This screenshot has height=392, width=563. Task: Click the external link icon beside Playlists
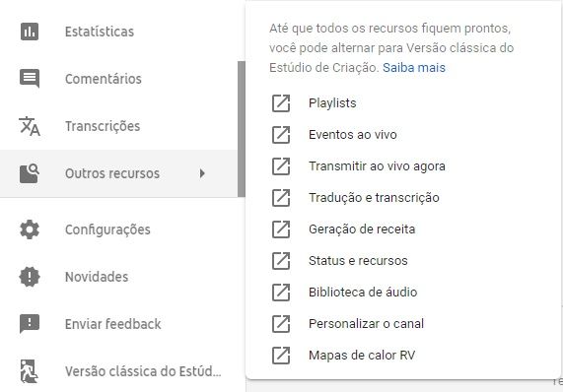[281, 103]
